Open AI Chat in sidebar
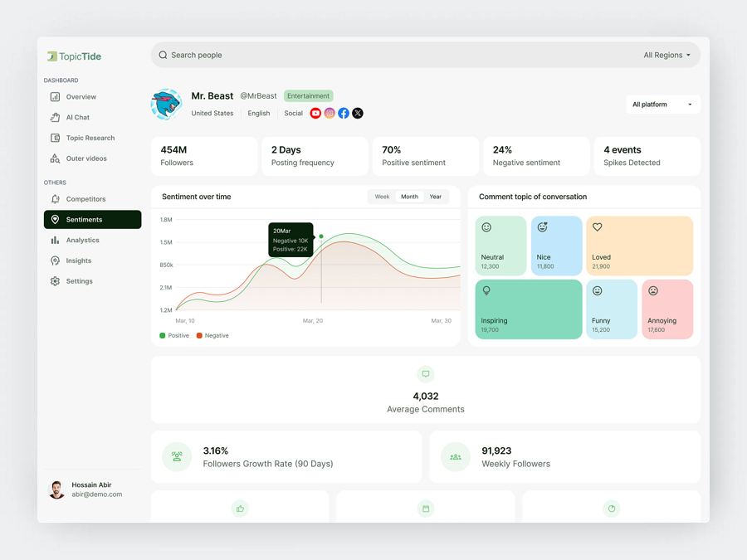 [x=92, y=117]
